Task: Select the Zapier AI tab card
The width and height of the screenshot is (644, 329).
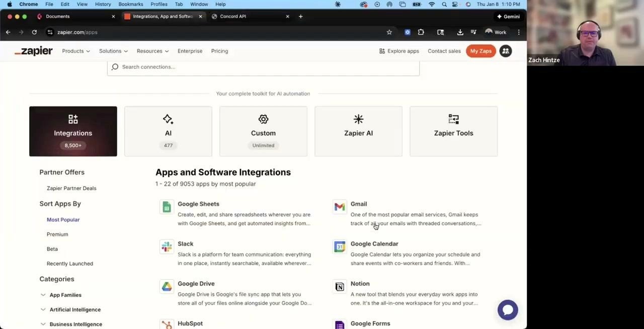Action: [x=358, y=131]
